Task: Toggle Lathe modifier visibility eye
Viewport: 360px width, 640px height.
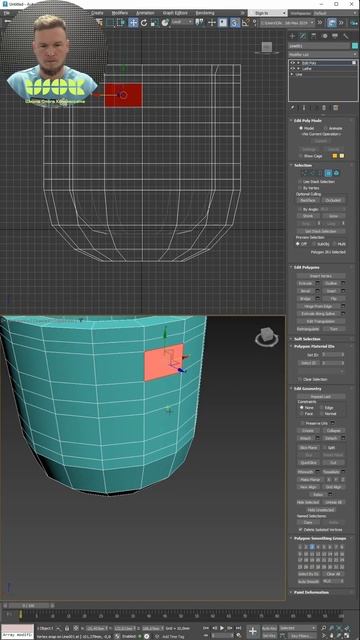Action: point(292,69)
